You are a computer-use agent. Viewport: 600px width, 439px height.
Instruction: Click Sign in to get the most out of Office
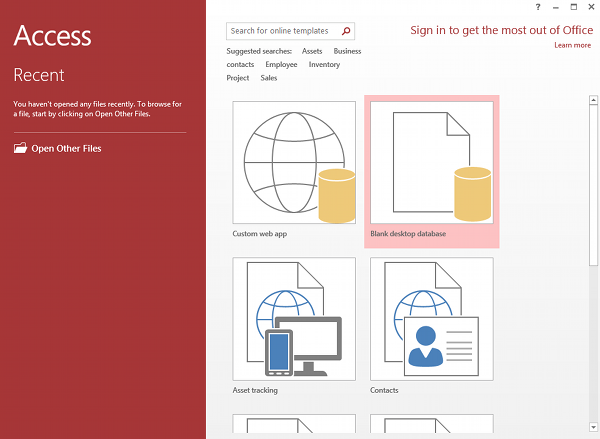coord(501,30)
